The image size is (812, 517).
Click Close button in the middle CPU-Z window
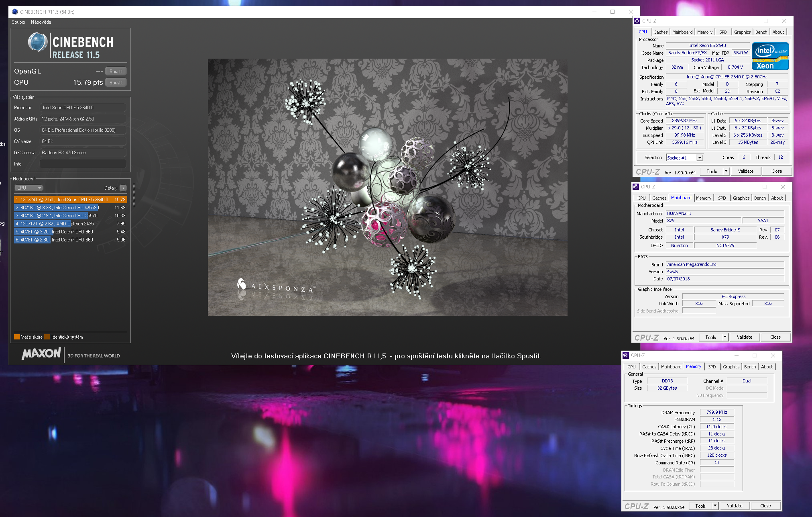775,337
